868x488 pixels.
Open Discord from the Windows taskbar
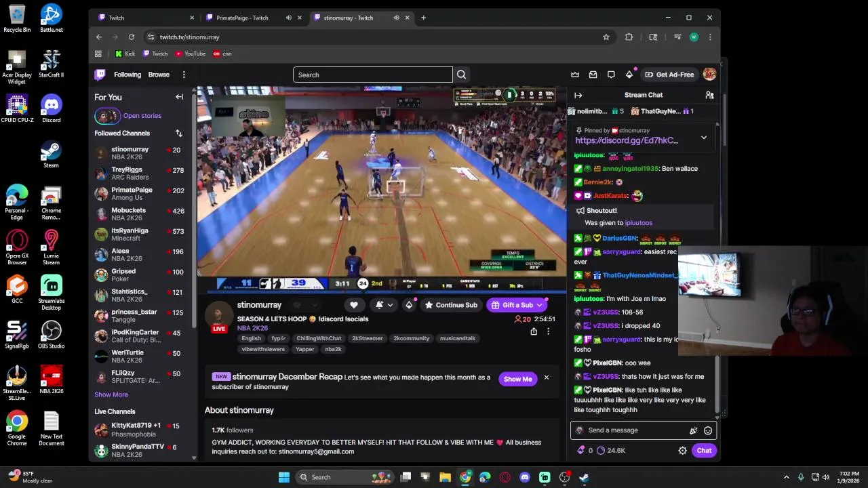pyautogui.click(x=525, y=477)
